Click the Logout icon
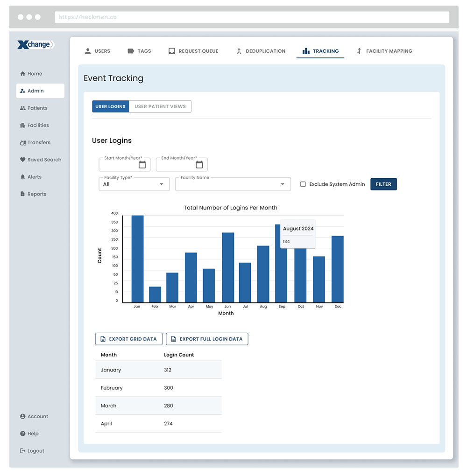 (x=22, y=451)
